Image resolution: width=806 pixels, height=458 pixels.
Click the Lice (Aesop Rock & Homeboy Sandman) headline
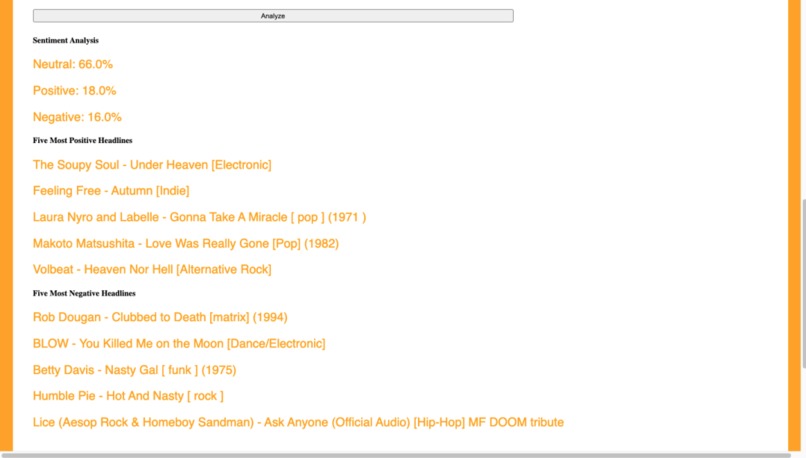pos(298,423)
